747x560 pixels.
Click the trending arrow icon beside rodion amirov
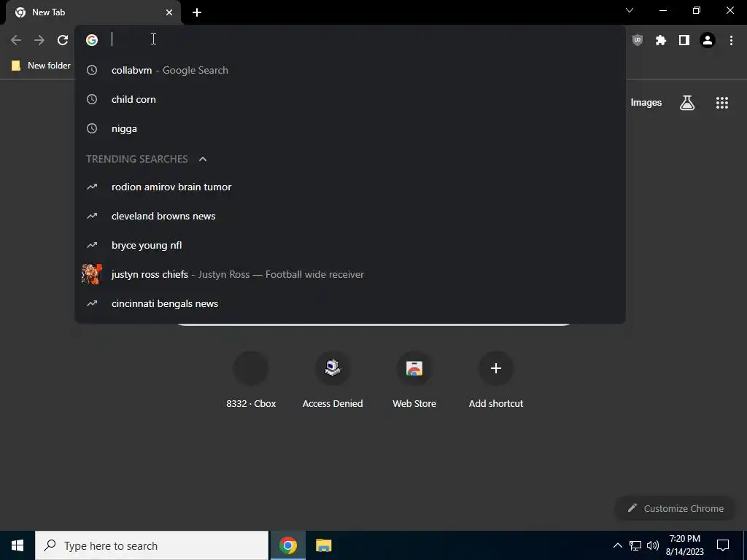[92, 187]
